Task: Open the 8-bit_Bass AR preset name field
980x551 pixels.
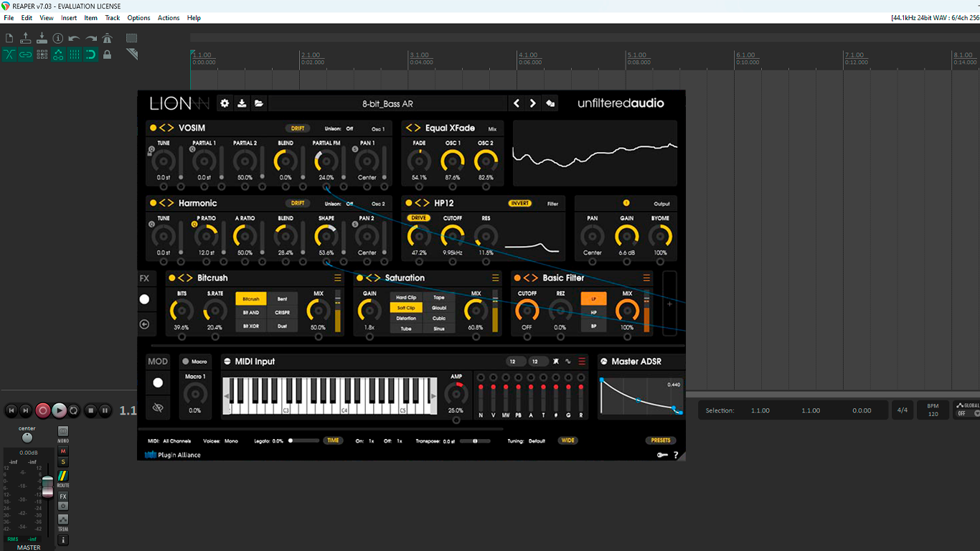Action: click(x=387, y=104)
